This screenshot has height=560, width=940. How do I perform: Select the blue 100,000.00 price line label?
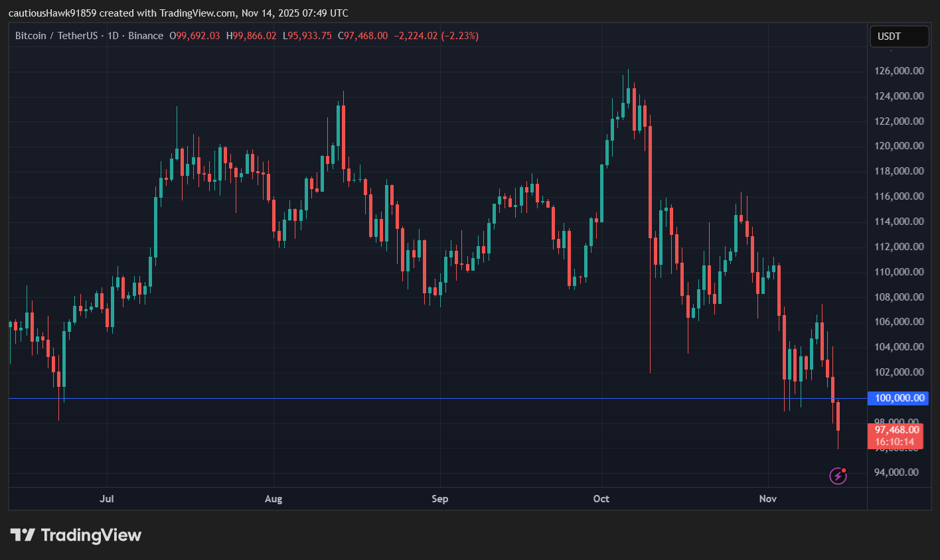click(898, 398)
